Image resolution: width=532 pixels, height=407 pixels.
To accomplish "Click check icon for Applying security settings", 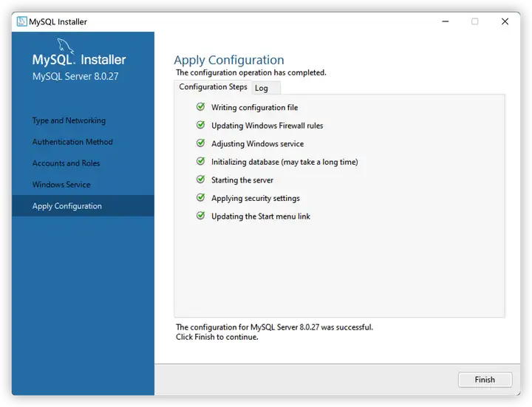I will coord(201,197).
